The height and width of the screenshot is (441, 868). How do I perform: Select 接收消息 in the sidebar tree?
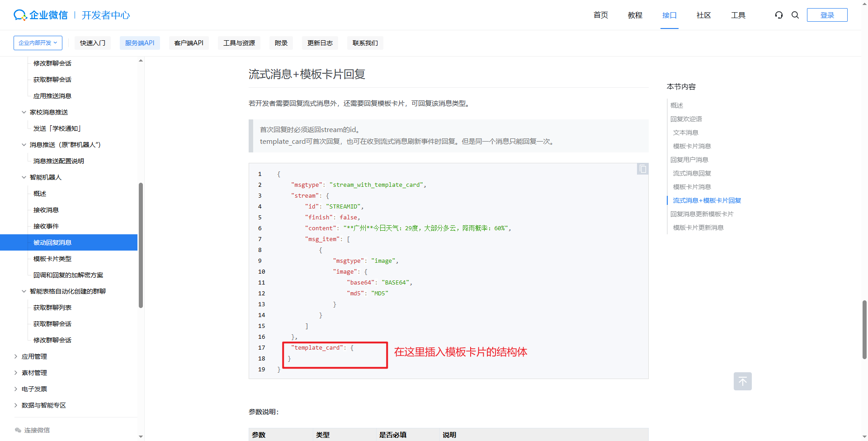[x=46, y=210]
